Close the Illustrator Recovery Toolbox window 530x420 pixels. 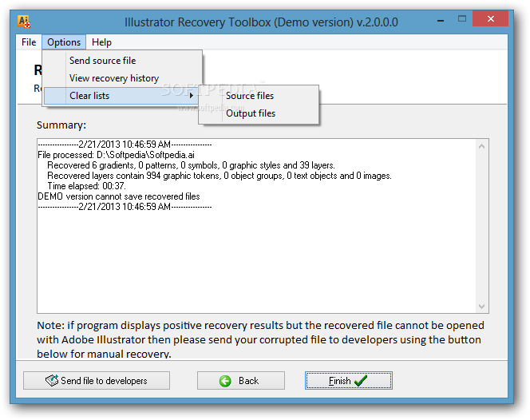click(x=490, y=18)
